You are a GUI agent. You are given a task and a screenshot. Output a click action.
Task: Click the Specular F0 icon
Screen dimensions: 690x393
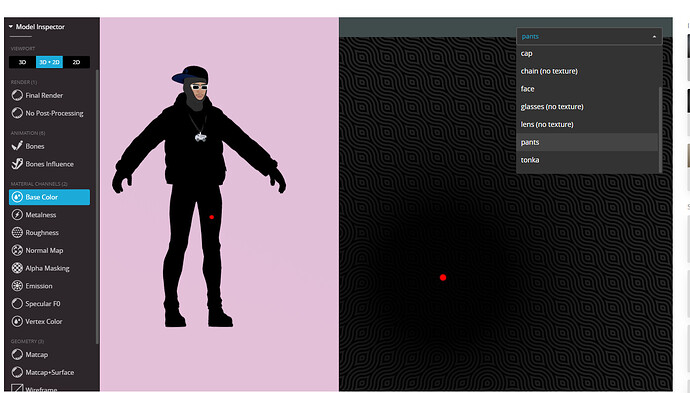point(17,304)
